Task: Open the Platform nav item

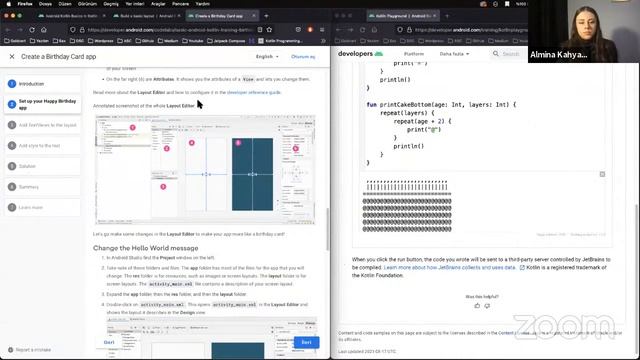Action: (x=414, y=54)
